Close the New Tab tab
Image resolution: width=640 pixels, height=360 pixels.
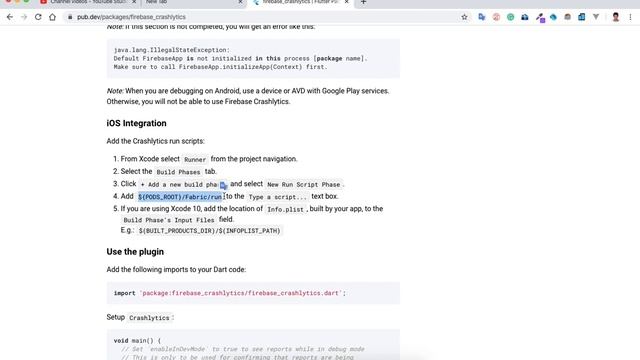coord(240,2)
